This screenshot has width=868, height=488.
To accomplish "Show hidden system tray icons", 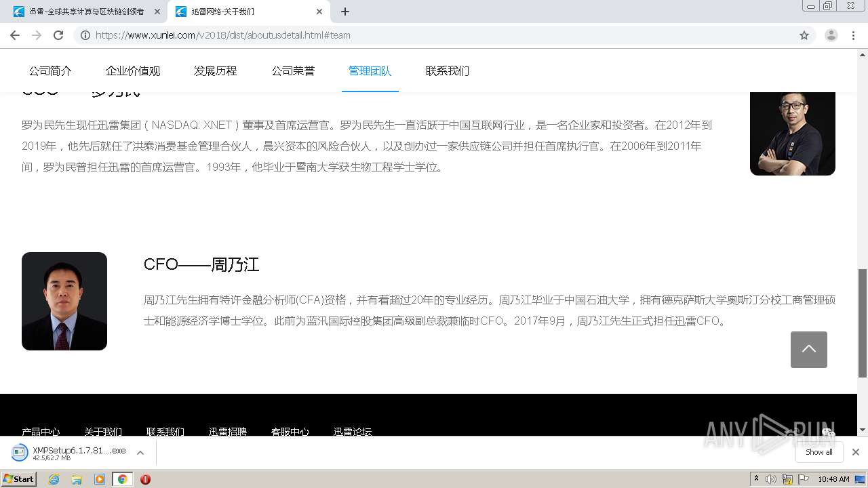I will [756, 479].
